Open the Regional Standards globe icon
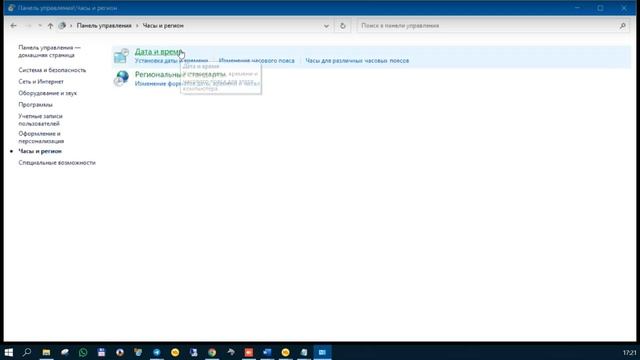The image size is (640, 360). (x=121, y=78)
